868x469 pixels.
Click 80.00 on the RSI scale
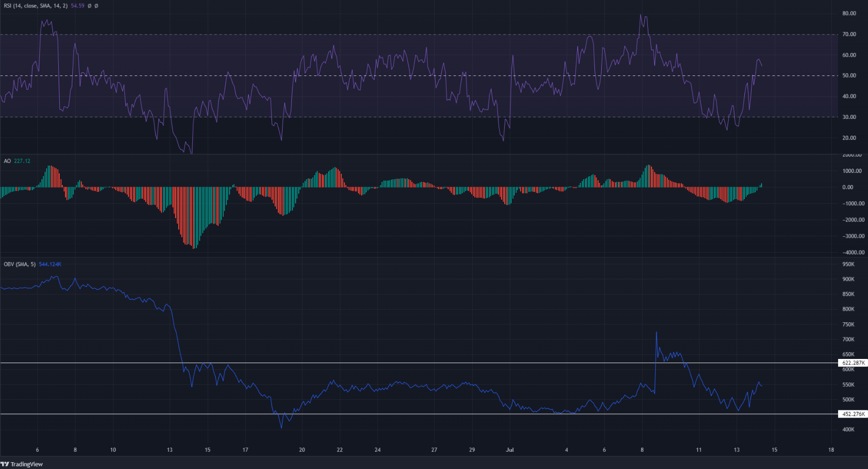849,14
